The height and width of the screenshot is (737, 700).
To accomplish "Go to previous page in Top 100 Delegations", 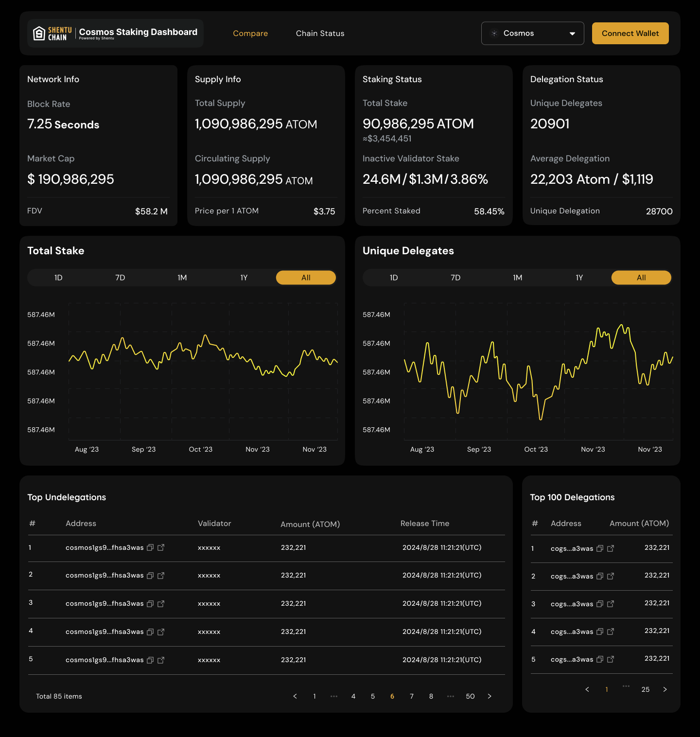I will 587,689.
